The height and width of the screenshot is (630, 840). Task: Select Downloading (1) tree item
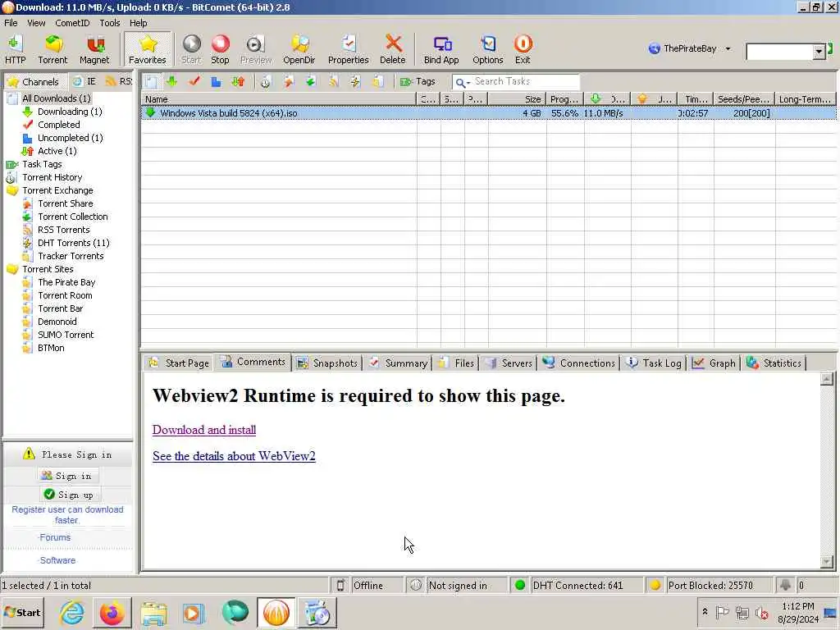point(70,112)
